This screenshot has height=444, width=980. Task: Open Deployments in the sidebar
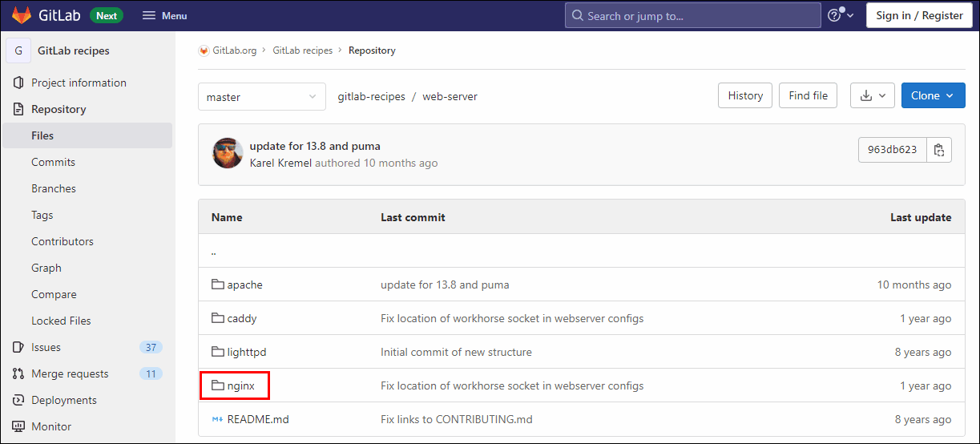pos(64,400)
